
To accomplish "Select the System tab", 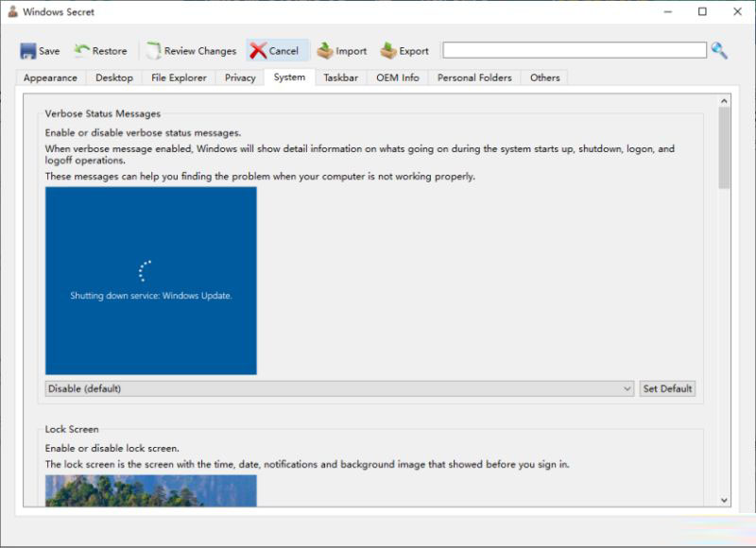I will pos(289,77).
